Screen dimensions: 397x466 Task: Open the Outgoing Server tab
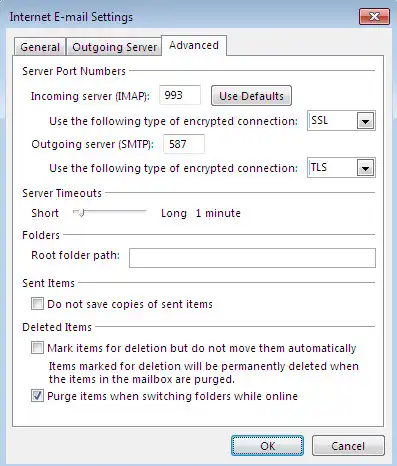pos(114,47)
